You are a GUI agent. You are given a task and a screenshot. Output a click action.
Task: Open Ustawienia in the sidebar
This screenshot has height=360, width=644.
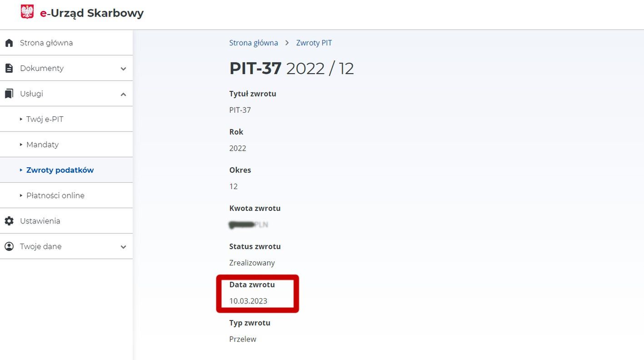coord(66,221)
